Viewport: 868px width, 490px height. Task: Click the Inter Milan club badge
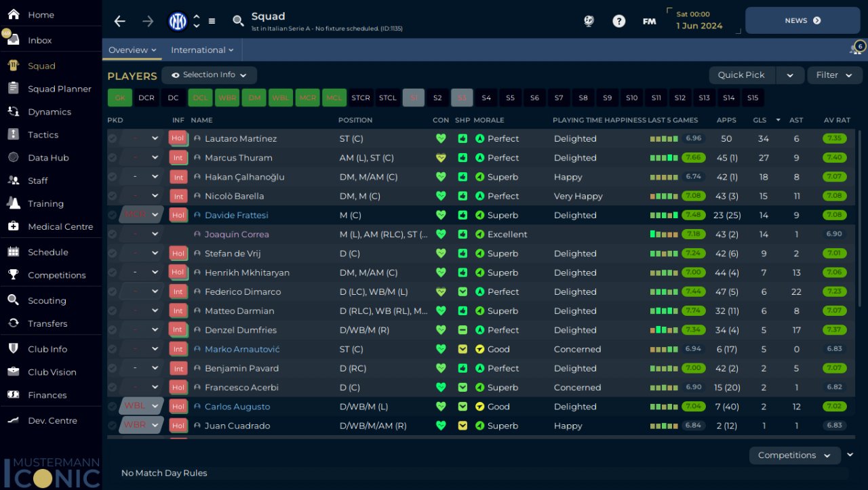click(x=178, y=21)
